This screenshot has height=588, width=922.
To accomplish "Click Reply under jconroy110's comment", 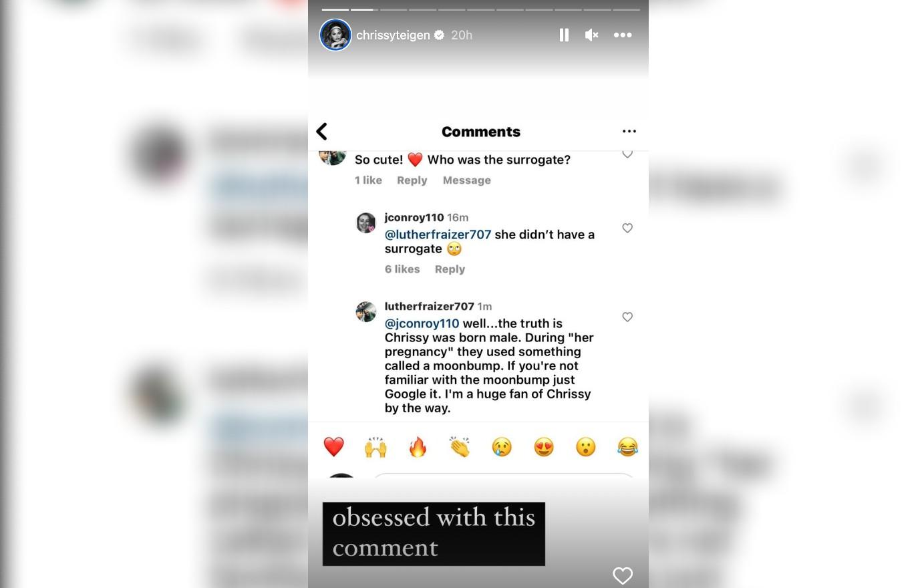I will [450, 269].
